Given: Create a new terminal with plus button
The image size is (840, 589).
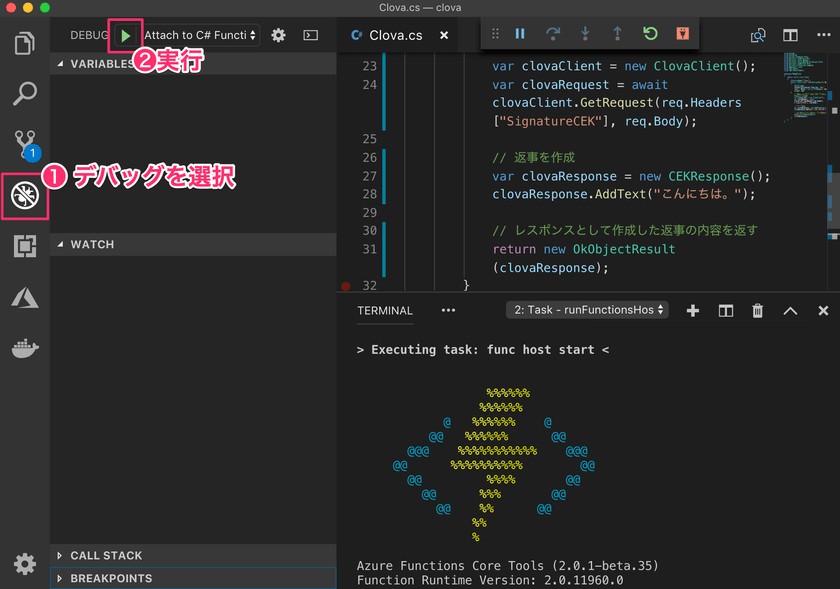Looking at the screenshot, I should pyautogui.click(x=692, y=311).
